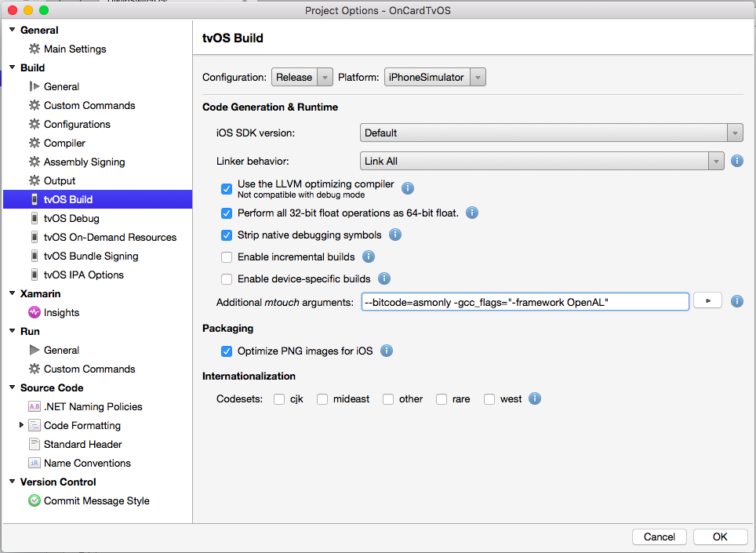The image size is (756, 553).
Task: Check the cjk codeset option
Action: (x=279, y=398)
